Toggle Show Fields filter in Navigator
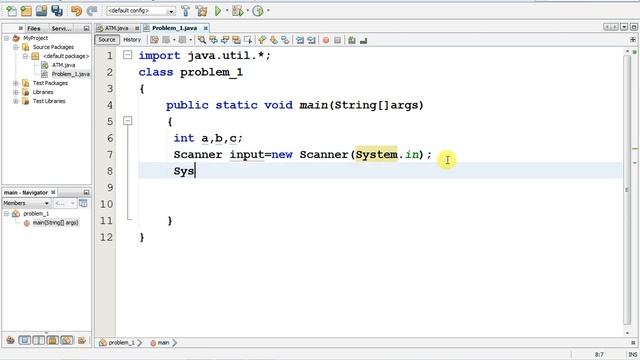The height and width of the screenshot is (360, 640). click(x=24, y=340)
